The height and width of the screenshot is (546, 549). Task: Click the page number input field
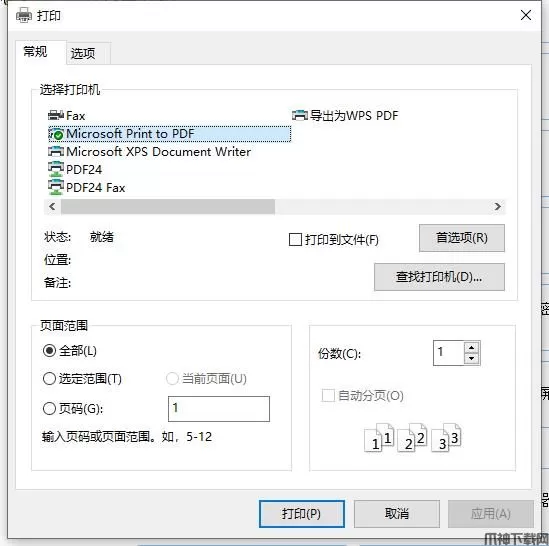[x=219, y=409]
